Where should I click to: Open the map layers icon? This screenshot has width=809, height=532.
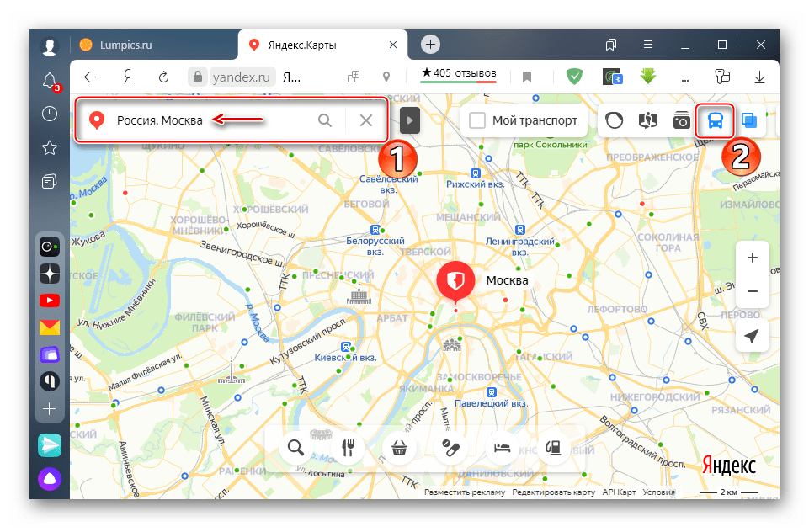tap(749, 121)
